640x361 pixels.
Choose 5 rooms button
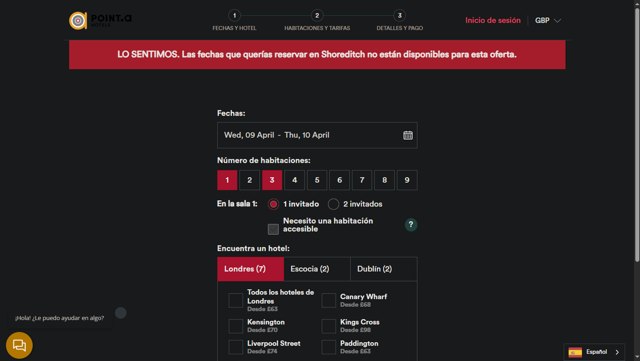317,180
